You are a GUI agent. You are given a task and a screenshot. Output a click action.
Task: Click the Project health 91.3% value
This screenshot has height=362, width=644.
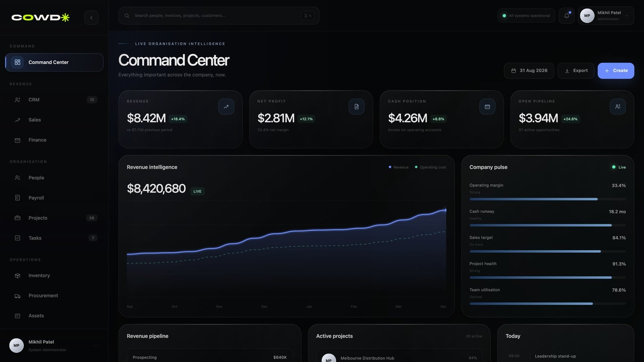[x=619, y=264]
